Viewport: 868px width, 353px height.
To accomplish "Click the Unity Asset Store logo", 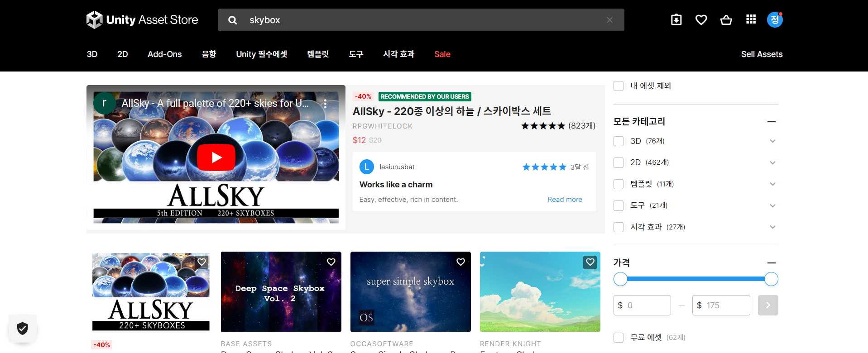I will click(x=142, y=20).
